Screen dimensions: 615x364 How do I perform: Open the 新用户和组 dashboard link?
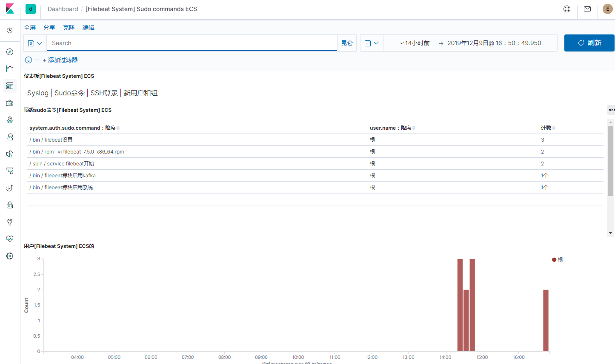click(x=140, y=93)
